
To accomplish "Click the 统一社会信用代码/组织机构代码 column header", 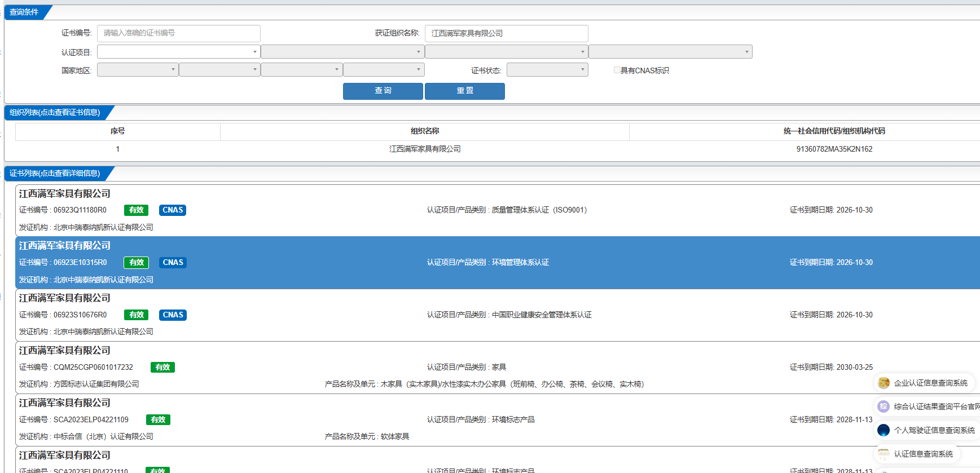I will (x=834, y=131).
